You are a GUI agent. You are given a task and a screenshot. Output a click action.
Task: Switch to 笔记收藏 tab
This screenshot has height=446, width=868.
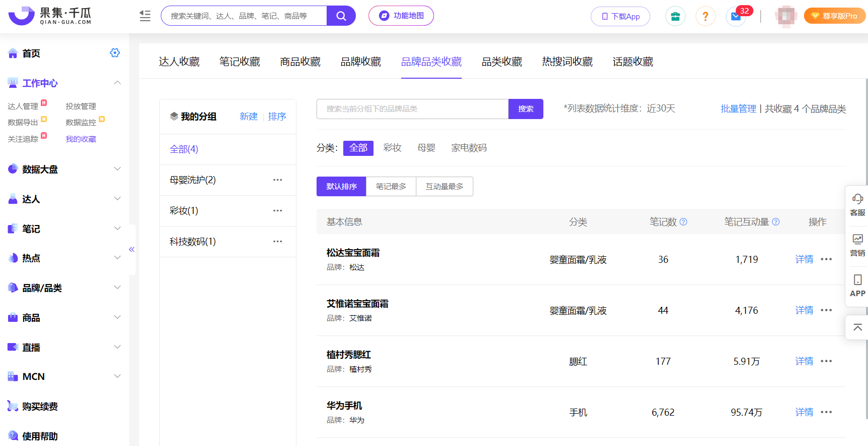pyautogui.click(x=240, y=62)
